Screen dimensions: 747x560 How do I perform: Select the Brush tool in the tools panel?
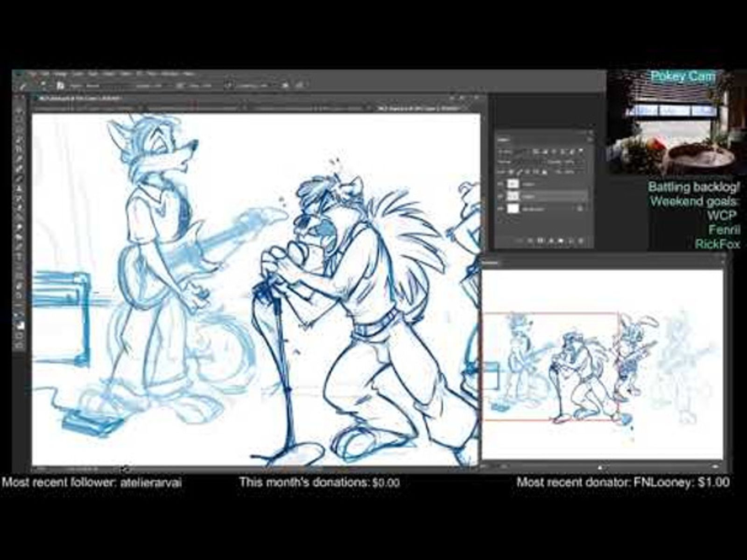(20, 179)
